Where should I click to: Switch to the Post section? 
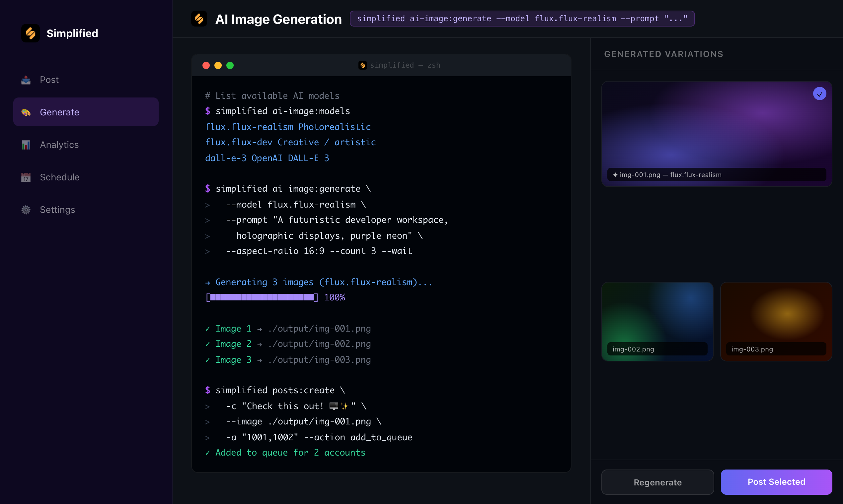point(50,80)
